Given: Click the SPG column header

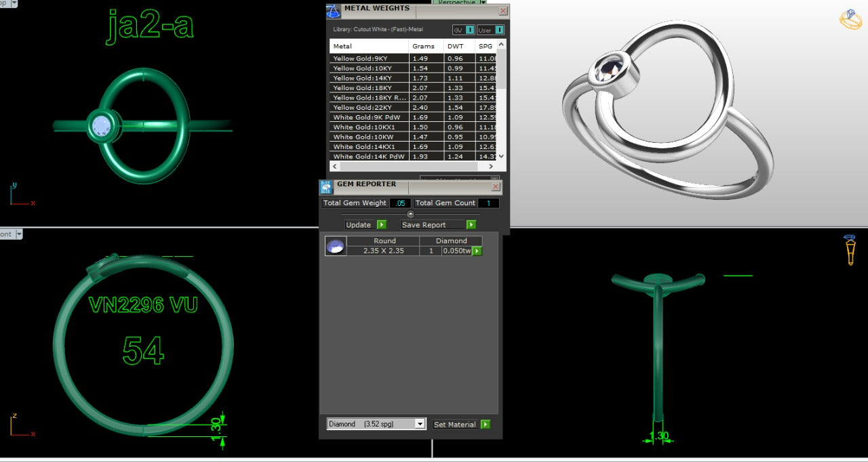Looking at the screenshot, I should (x=486, y=46).
